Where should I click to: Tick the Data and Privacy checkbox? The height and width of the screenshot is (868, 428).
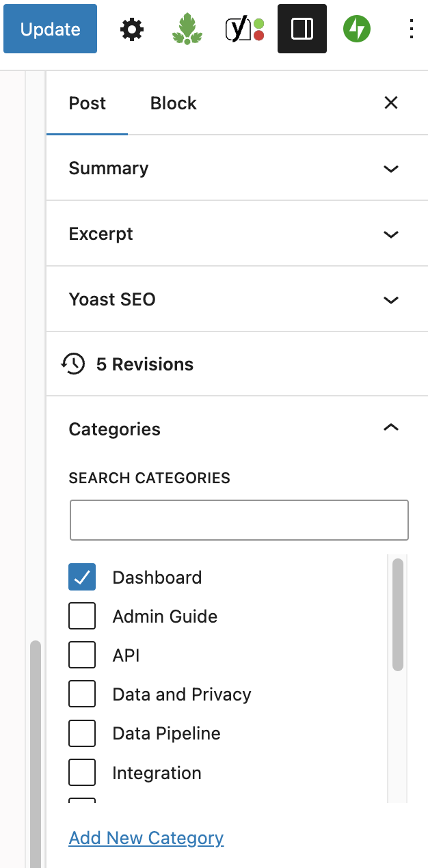pyautogui.click(x=82, y=695)
